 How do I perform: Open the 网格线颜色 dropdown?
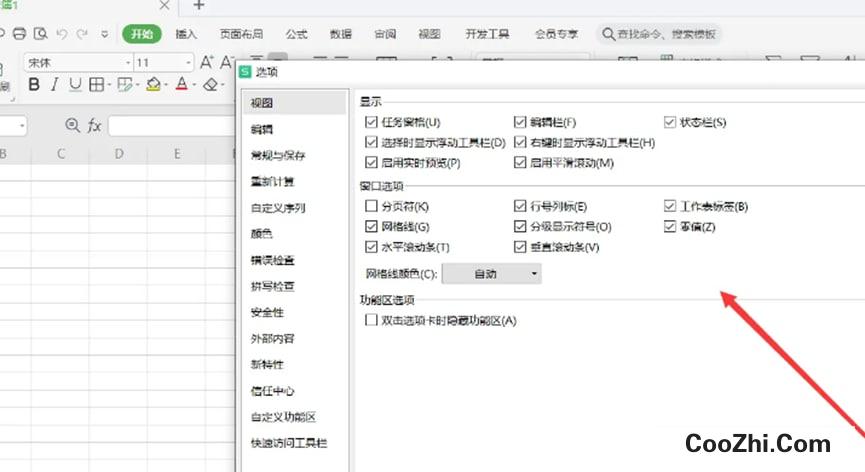492,273
